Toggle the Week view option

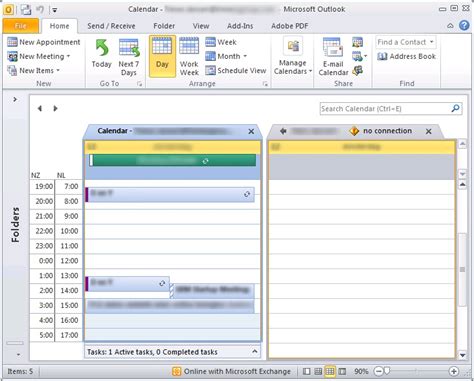(x=221, y=42)
